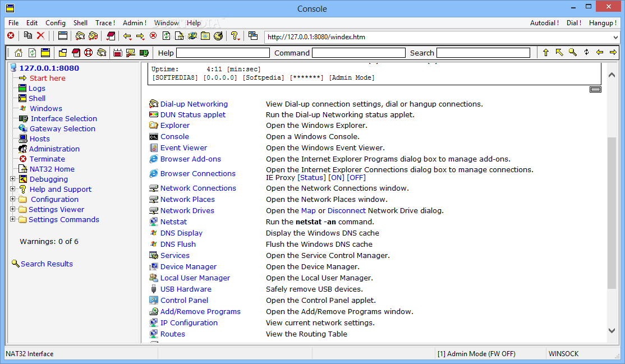625x364 pixels.
Task: Click the green refresh page icon in top toolbar
Action: 166,36
